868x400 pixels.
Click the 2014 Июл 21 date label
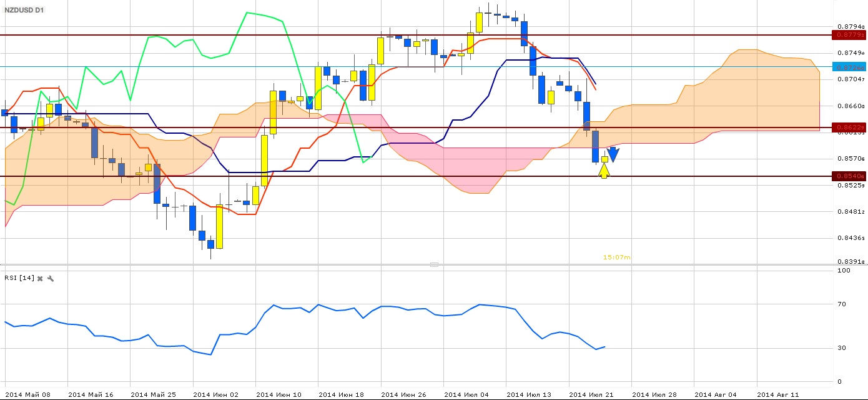pyautogui.click(x=591, y=394)
